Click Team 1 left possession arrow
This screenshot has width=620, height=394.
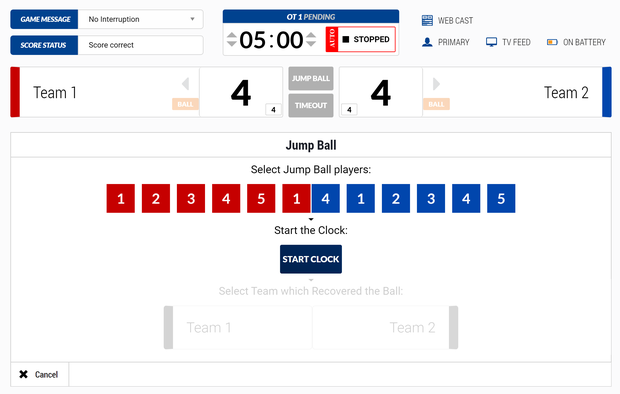(185, 83)
